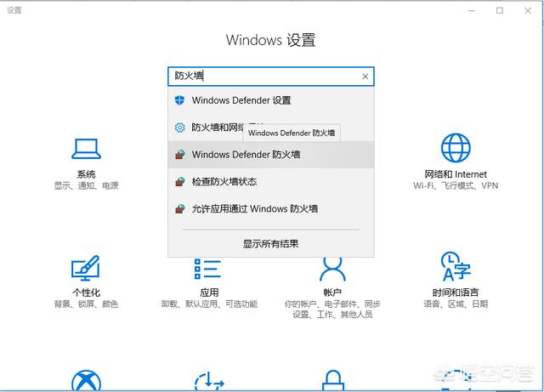Image resolution: width=544 pixels, height=392 pixels.
Task: Select Windows Defender 防火墙 search result
Action: [271, 155]
